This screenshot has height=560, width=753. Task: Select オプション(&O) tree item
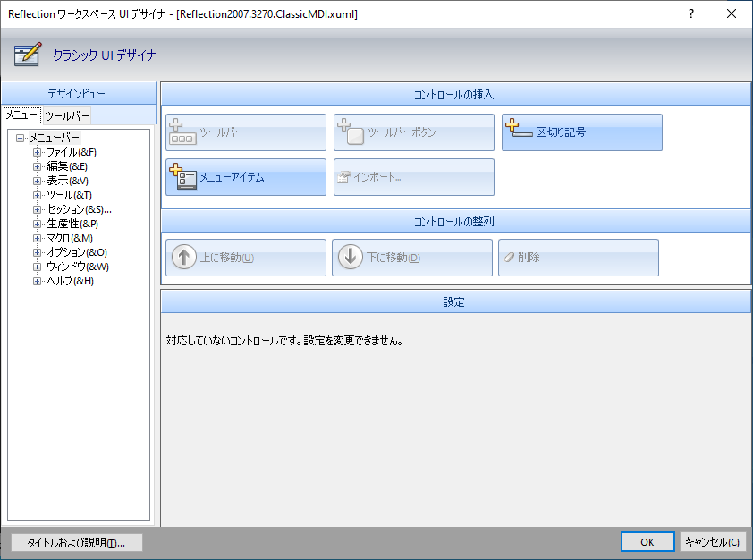[76, 252]
